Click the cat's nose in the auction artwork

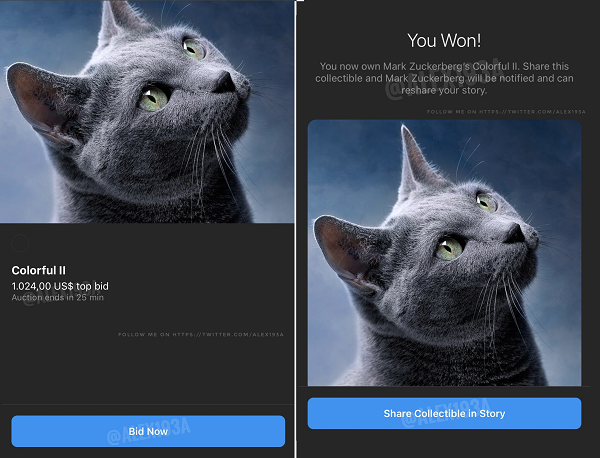point(224,82)
